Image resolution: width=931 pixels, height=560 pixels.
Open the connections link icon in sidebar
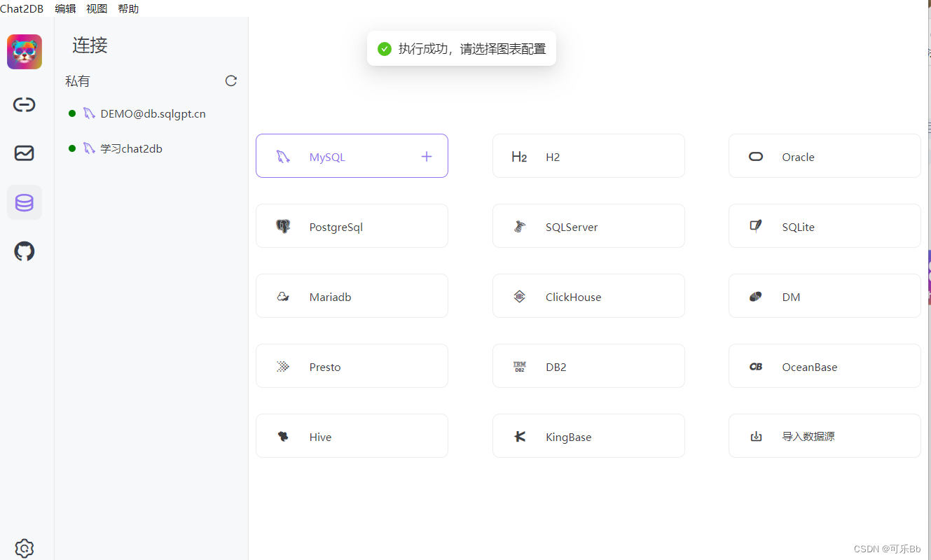(25, 105)
